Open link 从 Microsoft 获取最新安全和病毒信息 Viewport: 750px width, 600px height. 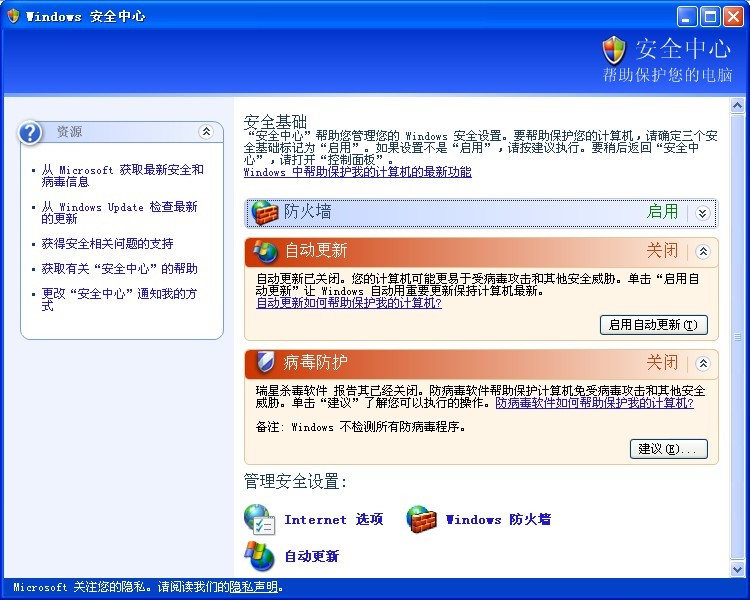pyautogui.click(x=122, y=176)
